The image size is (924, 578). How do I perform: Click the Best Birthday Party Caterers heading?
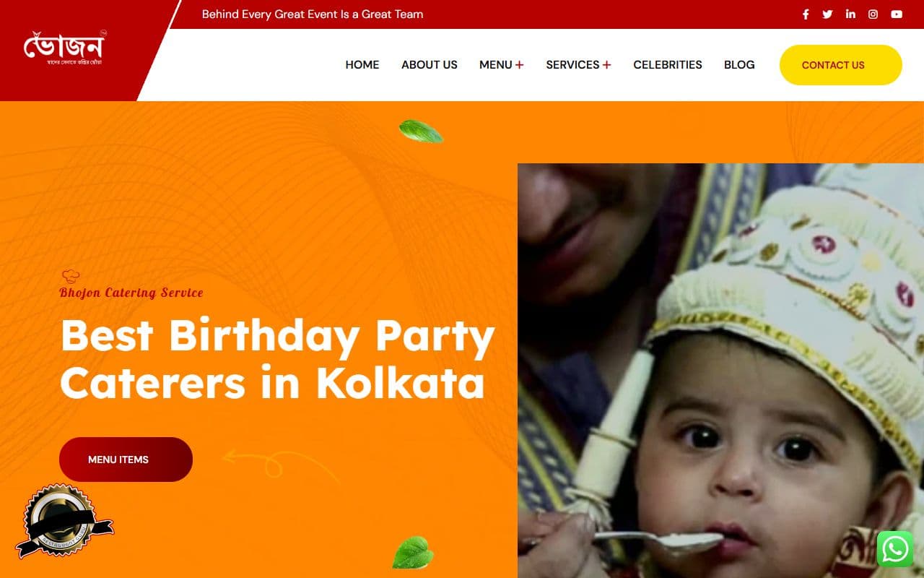[277, 359]
